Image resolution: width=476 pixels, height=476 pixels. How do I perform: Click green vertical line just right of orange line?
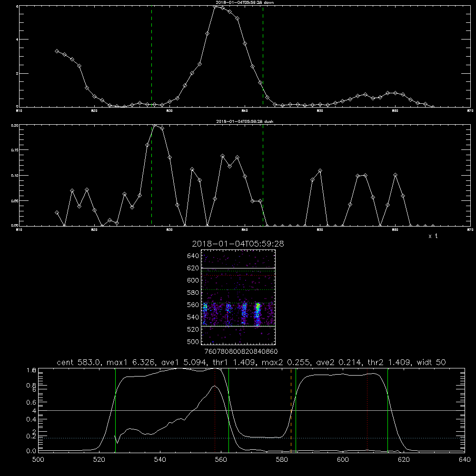[296, 410]
